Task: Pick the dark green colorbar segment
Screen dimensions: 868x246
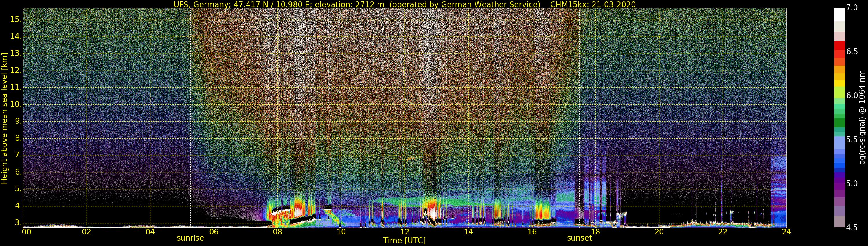Action: (840, 123)
